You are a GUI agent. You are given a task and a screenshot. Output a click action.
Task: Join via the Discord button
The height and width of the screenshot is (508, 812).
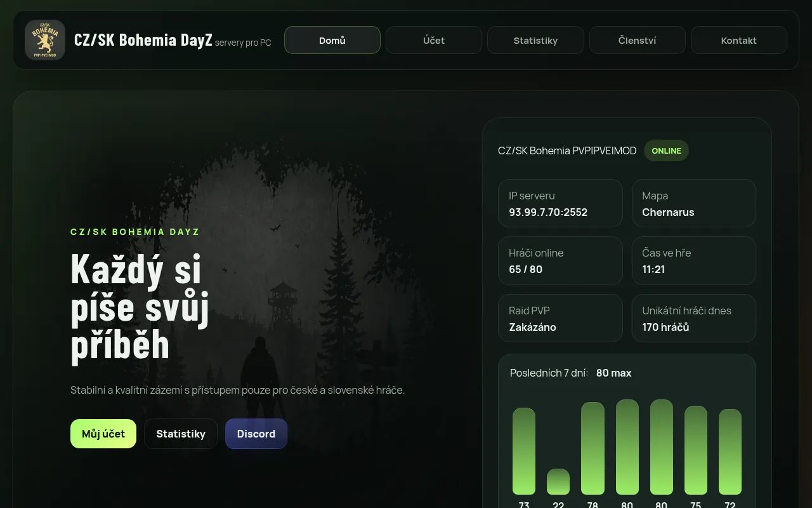[x=256, y=434]
